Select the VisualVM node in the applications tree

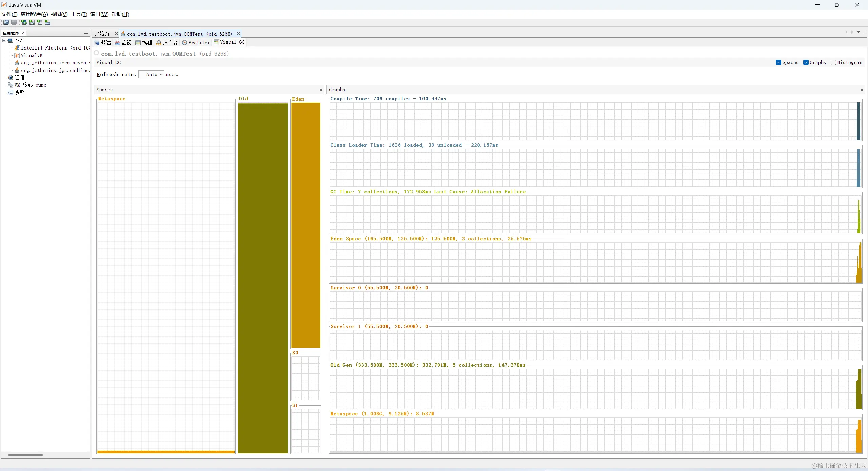(31, 55)
